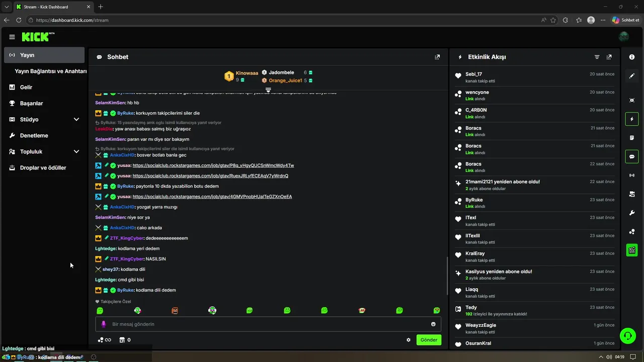644x362 pixels.
Task: Click in the Bir mesaj gönderin field
Action: tap(268, 324)
